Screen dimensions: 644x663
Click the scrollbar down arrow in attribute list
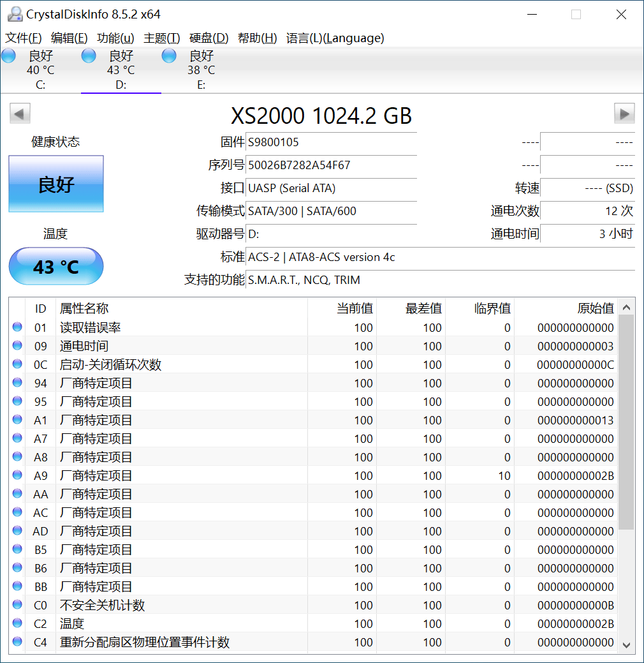click(x=626, y=645)
